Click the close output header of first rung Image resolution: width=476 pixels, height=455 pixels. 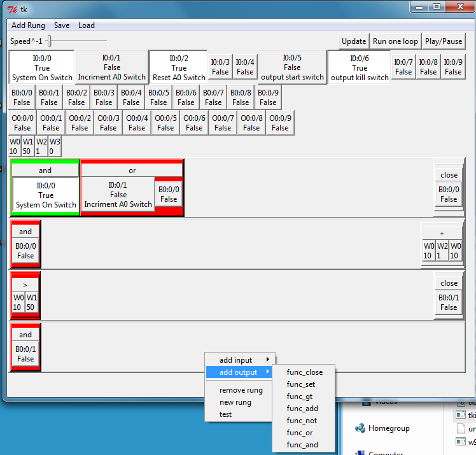pos(449,175)
